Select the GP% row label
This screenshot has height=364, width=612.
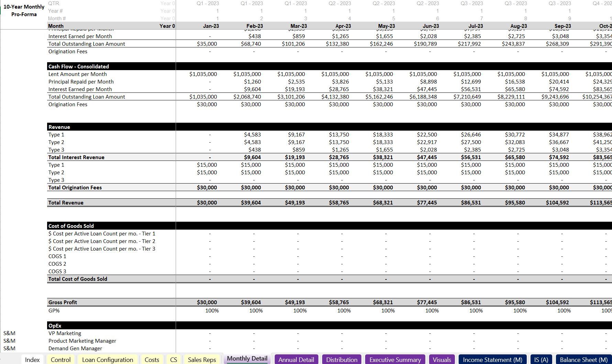tap(54, 310)
